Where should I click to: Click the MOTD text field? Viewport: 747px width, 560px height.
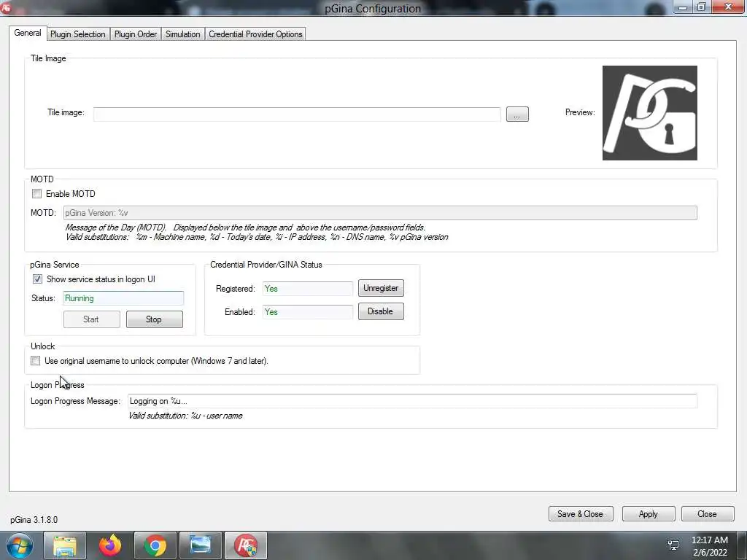click(x=380, y=213)
